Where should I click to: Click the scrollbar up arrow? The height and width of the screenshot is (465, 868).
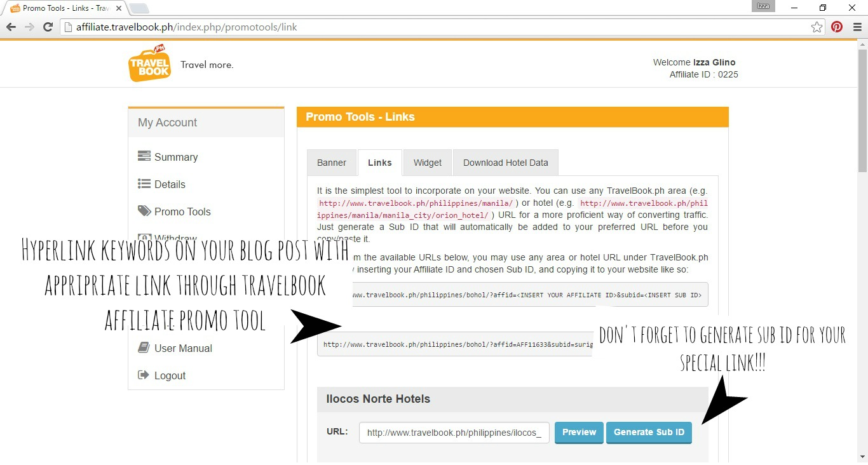point(862,43)
